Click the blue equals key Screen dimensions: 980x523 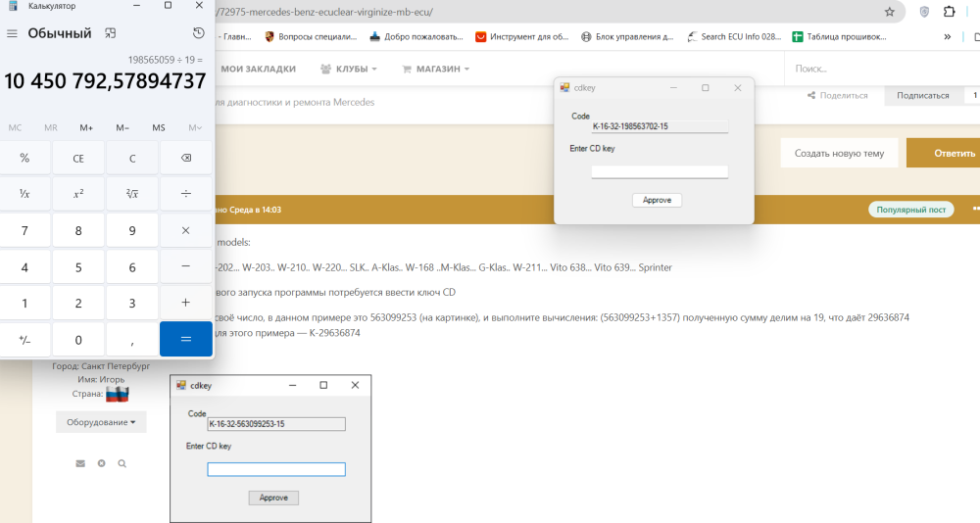[185, 339]
